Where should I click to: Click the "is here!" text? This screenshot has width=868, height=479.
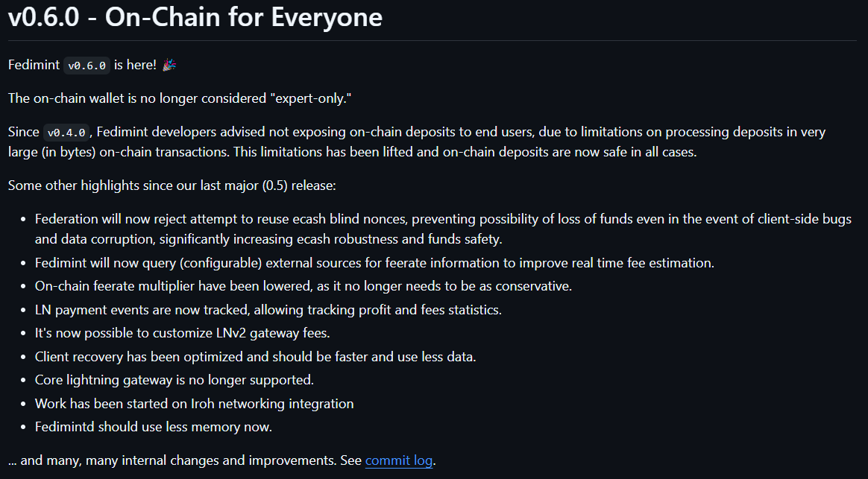[x=135, y=65]
